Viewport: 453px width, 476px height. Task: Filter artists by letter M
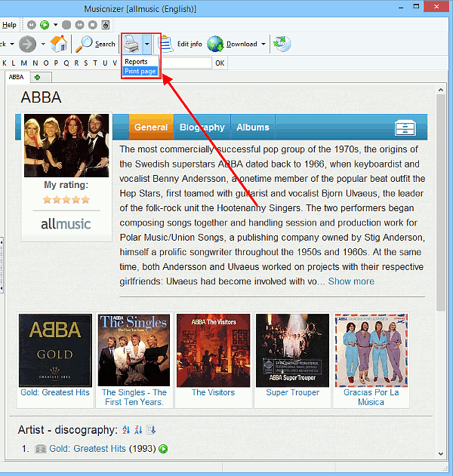[x=23, y=63]
